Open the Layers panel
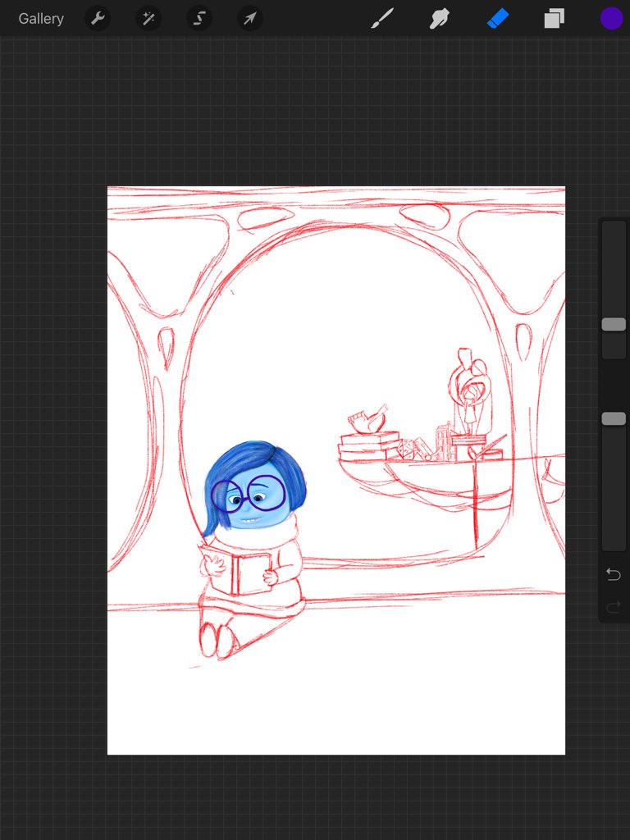 (554, 19)
